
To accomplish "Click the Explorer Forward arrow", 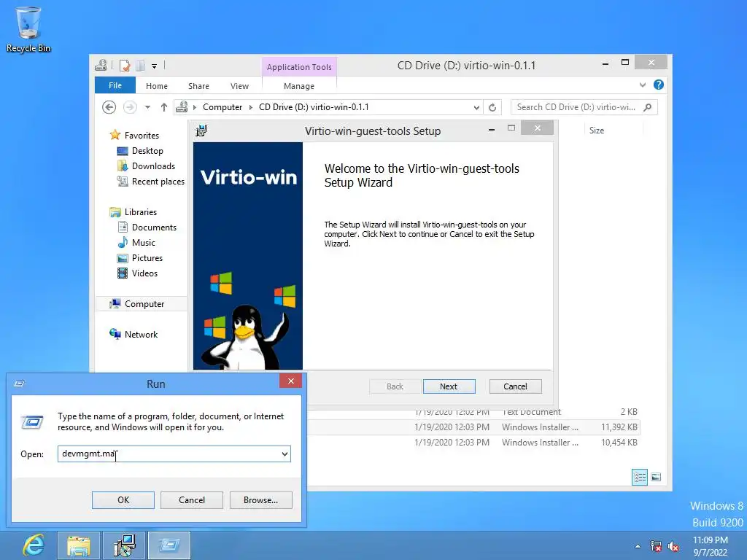I will tap(130, 107).
